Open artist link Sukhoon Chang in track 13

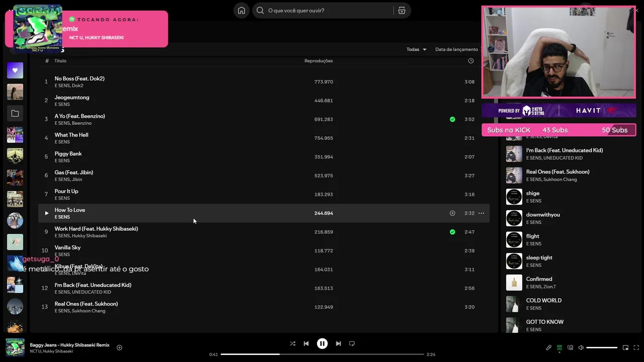[x=89, y=311]
